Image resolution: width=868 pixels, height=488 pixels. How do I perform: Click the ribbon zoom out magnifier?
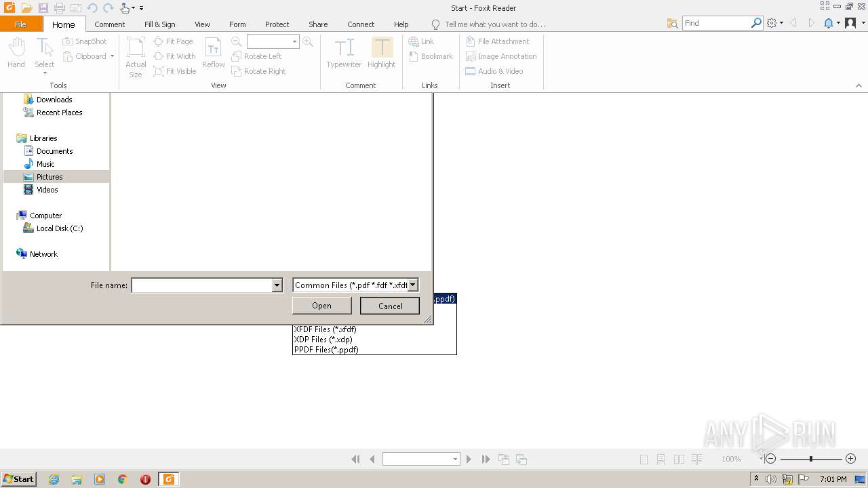237,41
